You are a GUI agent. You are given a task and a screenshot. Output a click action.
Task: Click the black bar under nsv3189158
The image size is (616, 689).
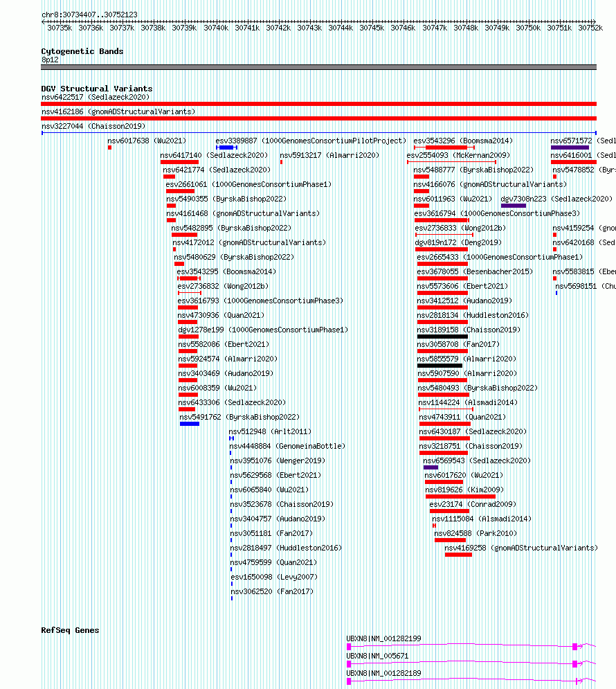pos(442,337)
